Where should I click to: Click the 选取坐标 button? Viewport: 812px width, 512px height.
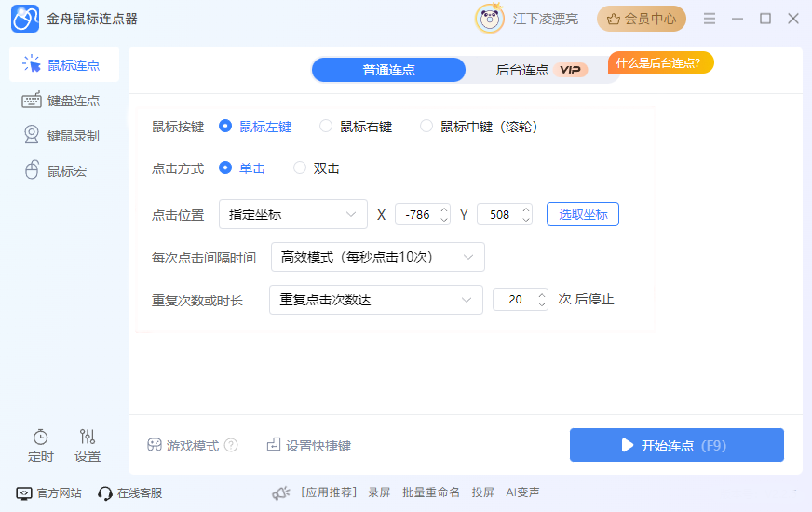tap(583, 214)
